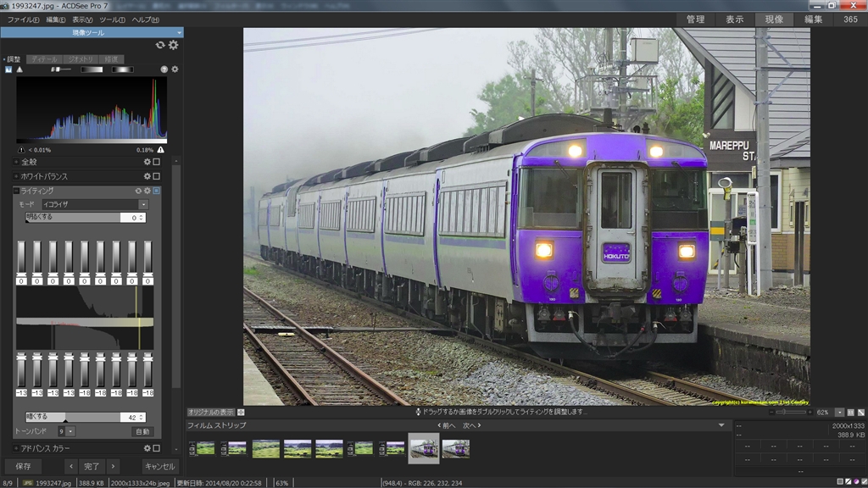868x488 pixels.
Task: Open the histogram help question icon
Action: point(164,69)
